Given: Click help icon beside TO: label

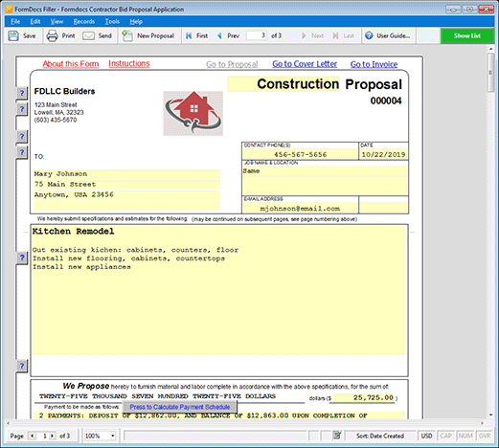Looking at the screenshot, I should pos(22,152).
